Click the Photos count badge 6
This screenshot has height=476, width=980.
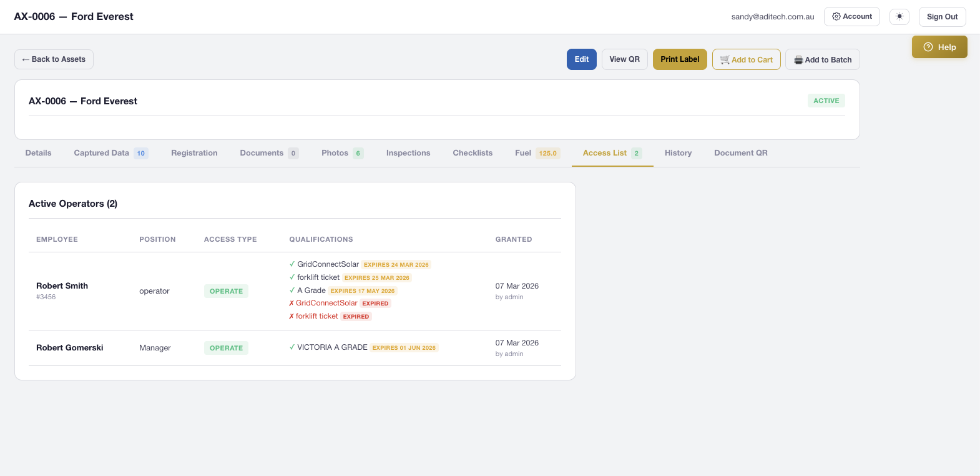(358, 153)
